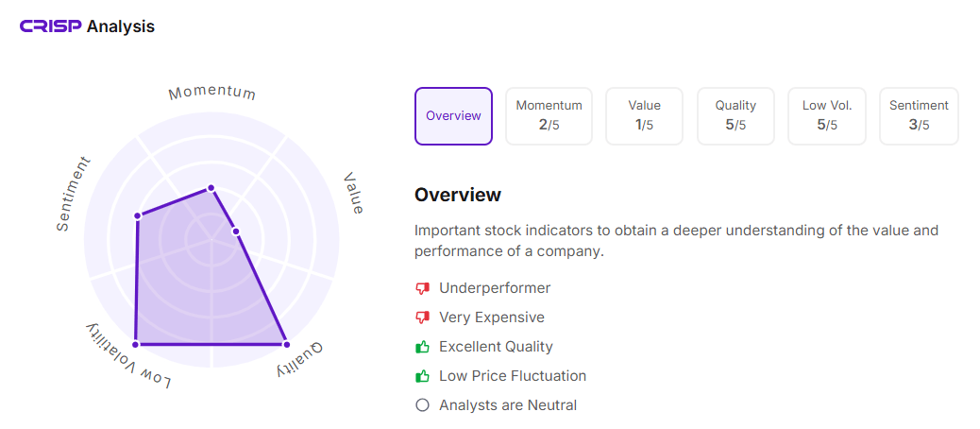Show the Quality 5/5 tab
Viewport: 980px width, 429px height.
pyautogui.click(x=735, y=116)
